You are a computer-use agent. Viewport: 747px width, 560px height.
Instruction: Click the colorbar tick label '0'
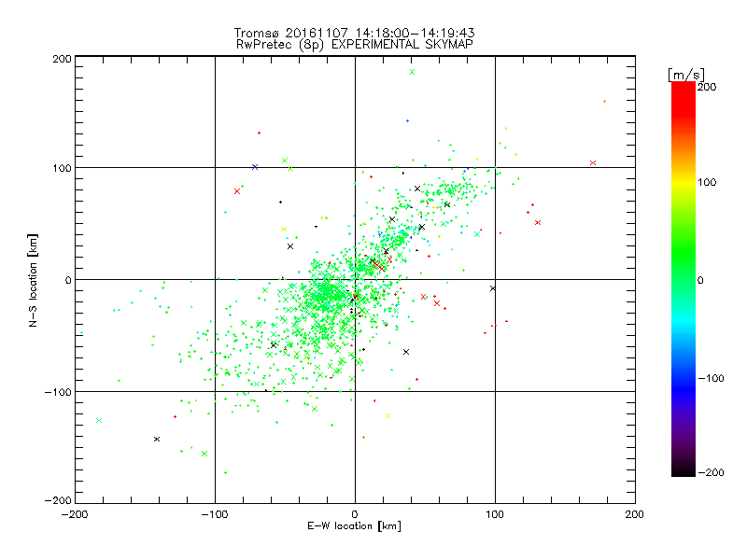[x=700, y=280]
